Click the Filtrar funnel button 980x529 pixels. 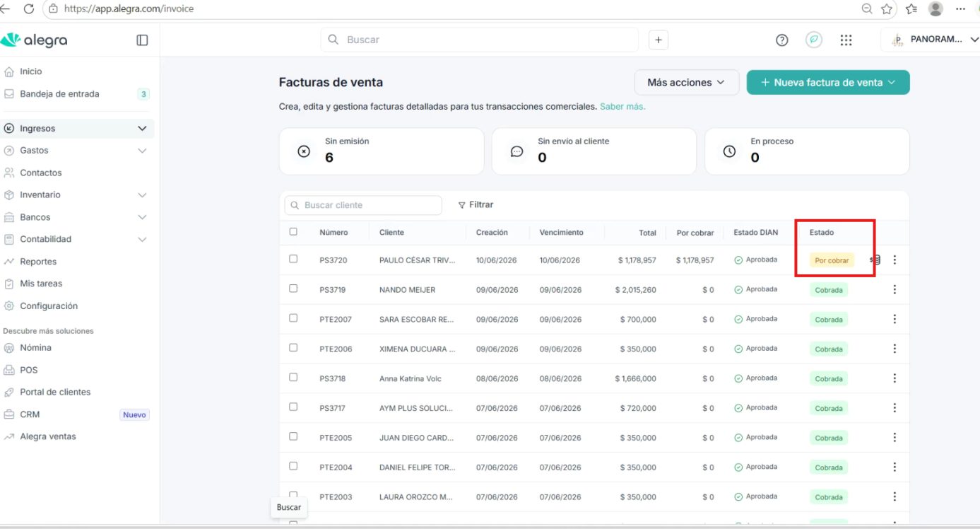pos(476,205)
